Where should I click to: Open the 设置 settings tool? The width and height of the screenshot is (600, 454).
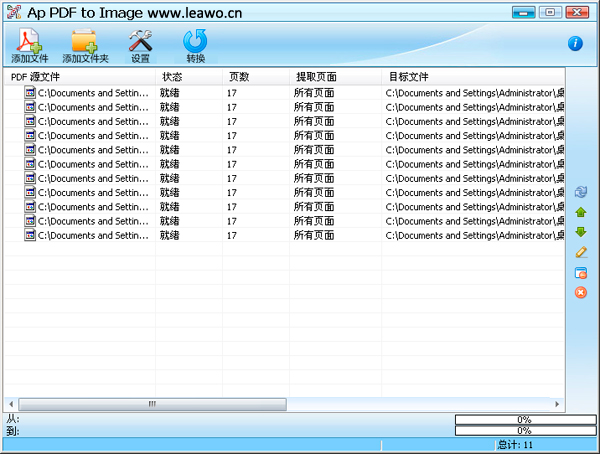[x=140, y=46]
